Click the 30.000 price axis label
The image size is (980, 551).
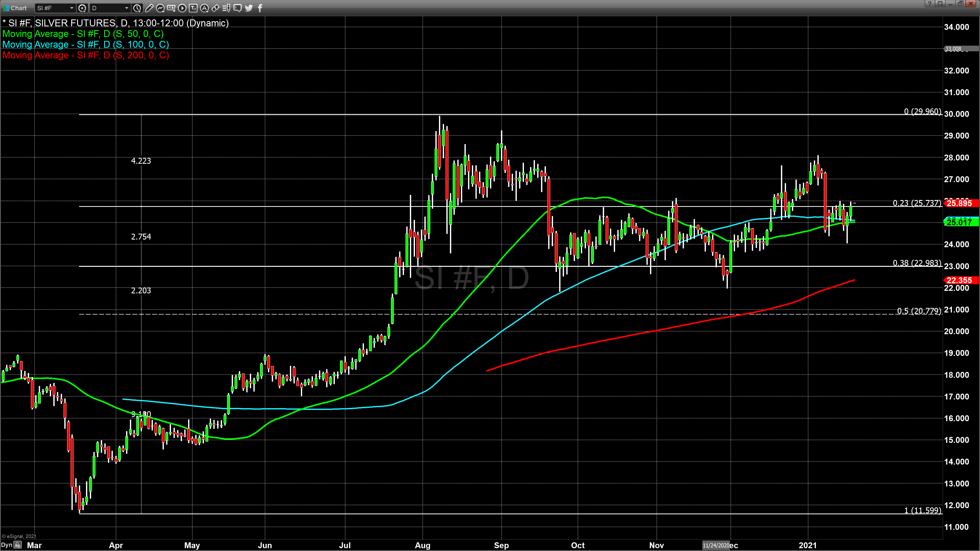pyautogui.click(x=957, y=114)
